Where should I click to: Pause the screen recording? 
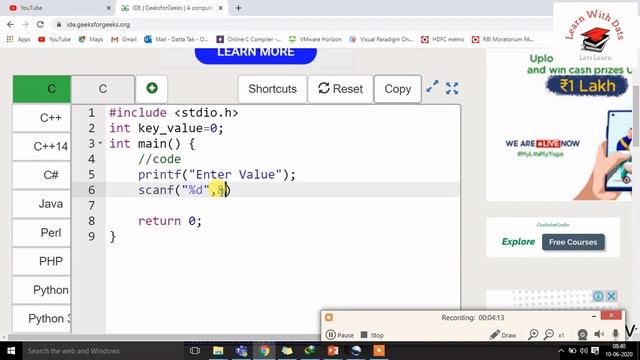340,335
